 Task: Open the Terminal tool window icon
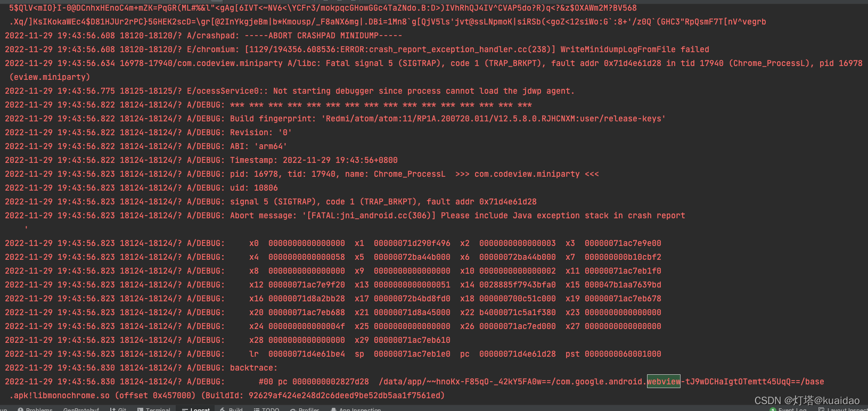[x=140, y=409]
